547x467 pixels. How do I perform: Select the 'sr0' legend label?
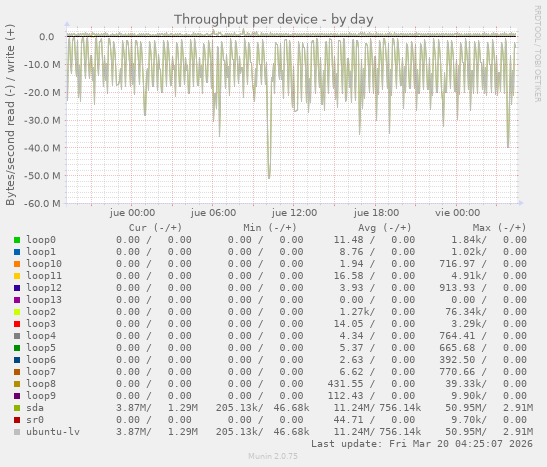[35, 420]
